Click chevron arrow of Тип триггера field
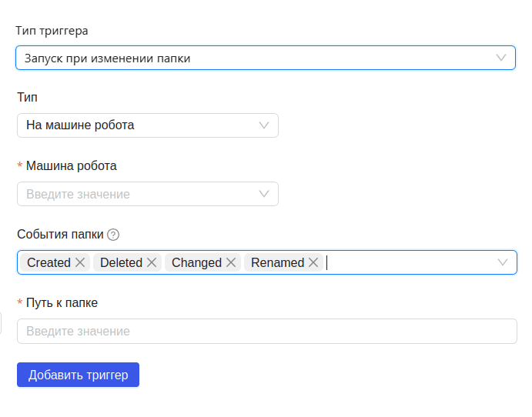Viewport: 532px width, 417px height. (x=501, y=58)
